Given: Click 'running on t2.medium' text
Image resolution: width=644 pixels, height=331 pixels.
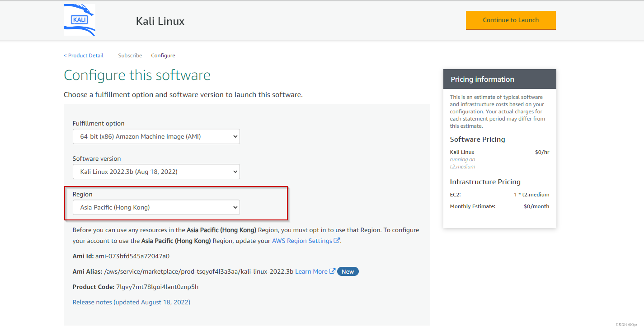Looking at the screenshot, I should tap(462, 163).
